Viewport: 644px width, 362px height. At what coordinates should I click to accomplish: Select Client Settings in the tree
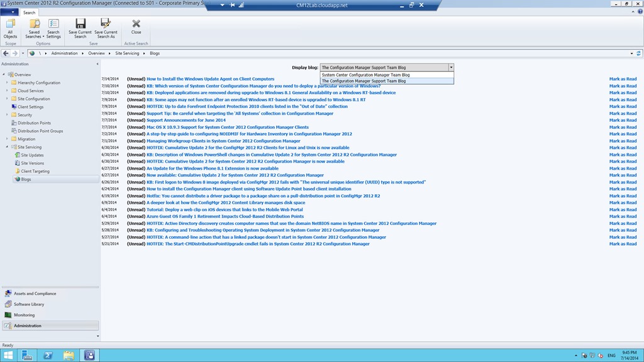coord(30,107)
